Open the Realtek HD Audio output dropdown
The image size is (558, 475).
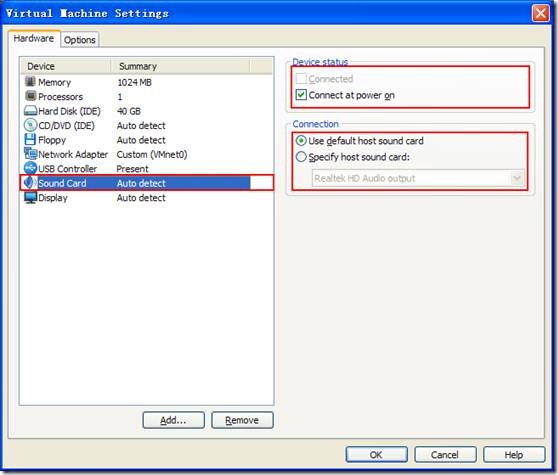[517, 178]
